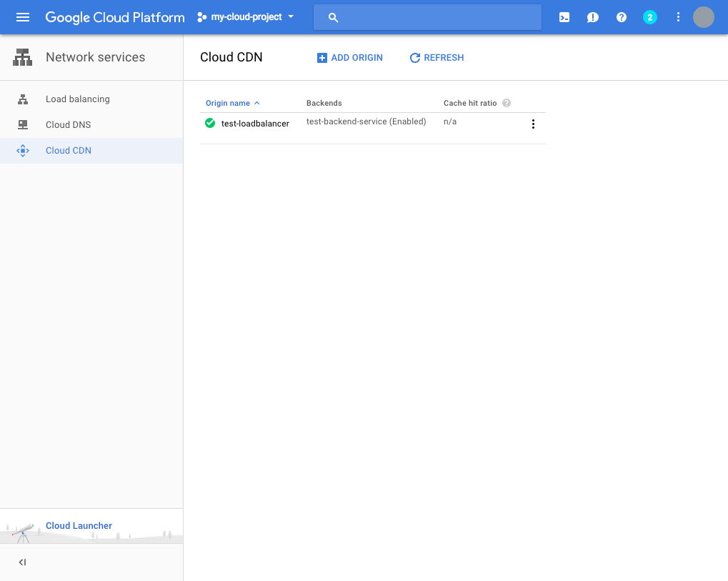
Task: Click the circular refresh arrow icon
Action: [414, 58]
